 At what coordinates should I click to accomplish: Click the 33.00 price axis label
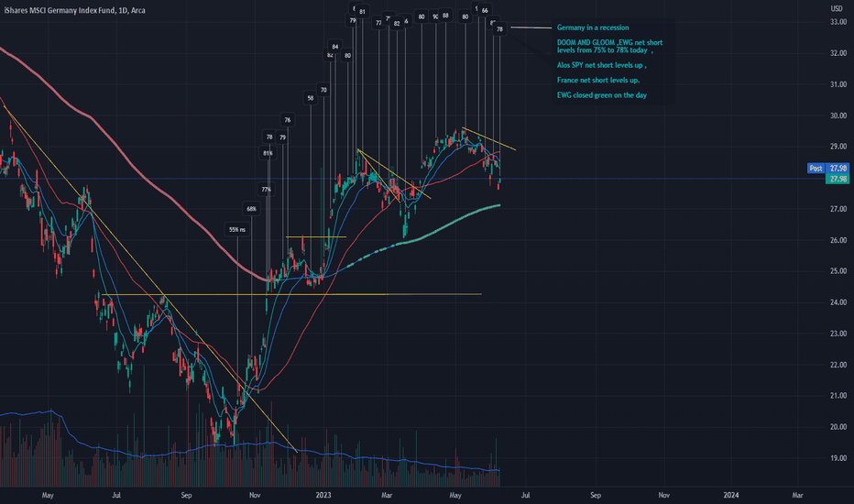click(x=838, y=22)
